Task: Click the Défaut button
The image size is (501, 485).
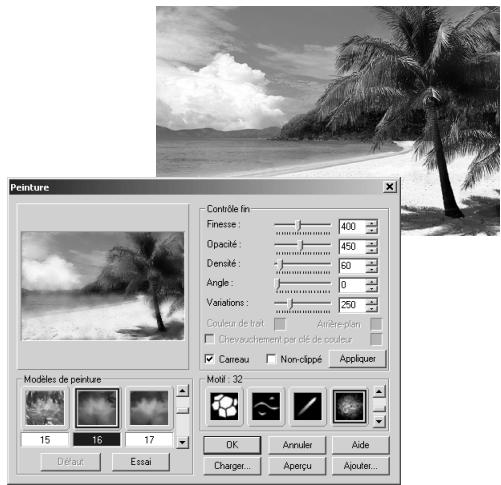Action: tap(70, 462)
